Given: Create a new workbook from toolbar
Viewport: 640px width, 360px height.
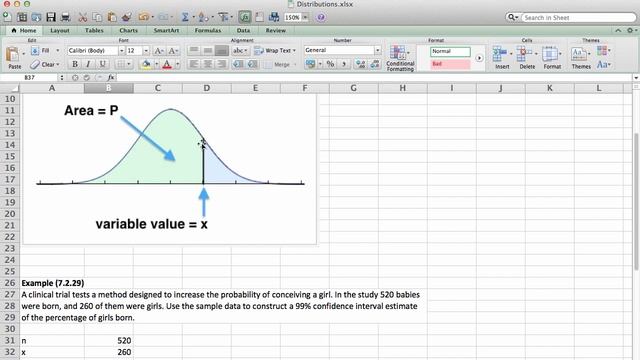Looking at the screenshot, I should (x=7, y=17).
